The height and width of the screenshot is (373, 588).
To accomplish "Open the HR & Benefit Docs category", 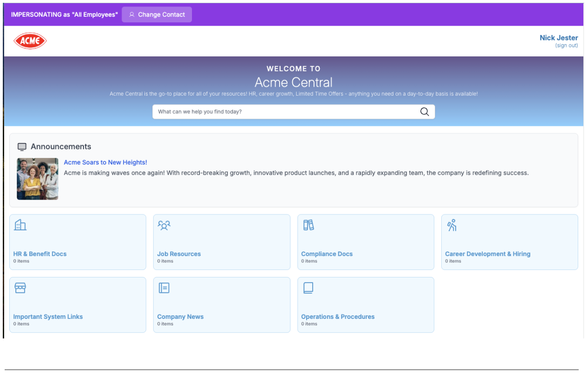I will (x=78, y=242).
